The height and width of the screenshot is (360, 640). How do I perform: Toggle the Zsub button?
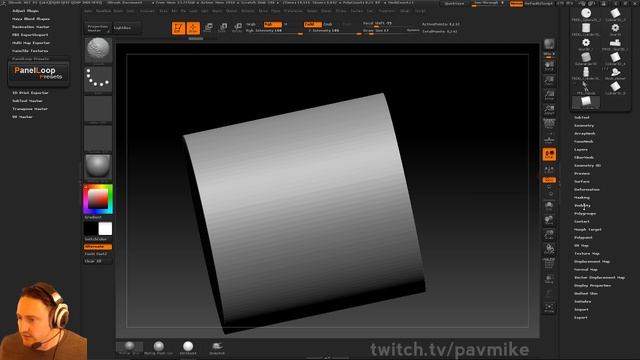328,24
